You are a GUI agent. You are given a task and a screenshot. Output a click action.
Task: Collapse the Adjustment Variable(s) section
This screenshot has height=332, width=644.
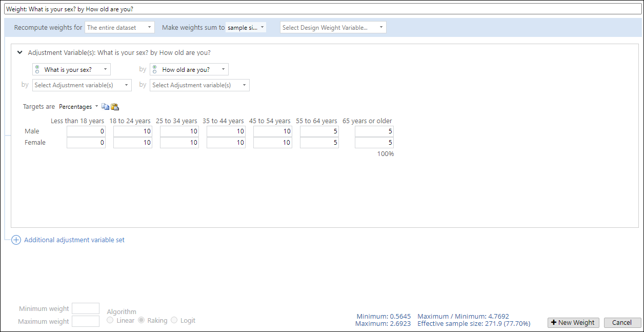[x=20, y=52]
